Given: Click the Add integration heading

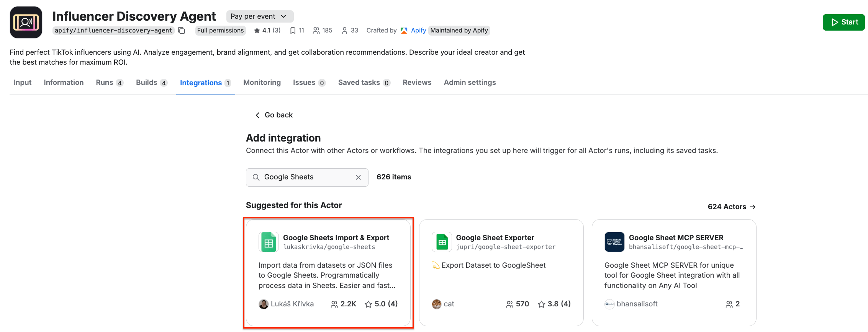Looking at the screenshot, I should (283, 138).
